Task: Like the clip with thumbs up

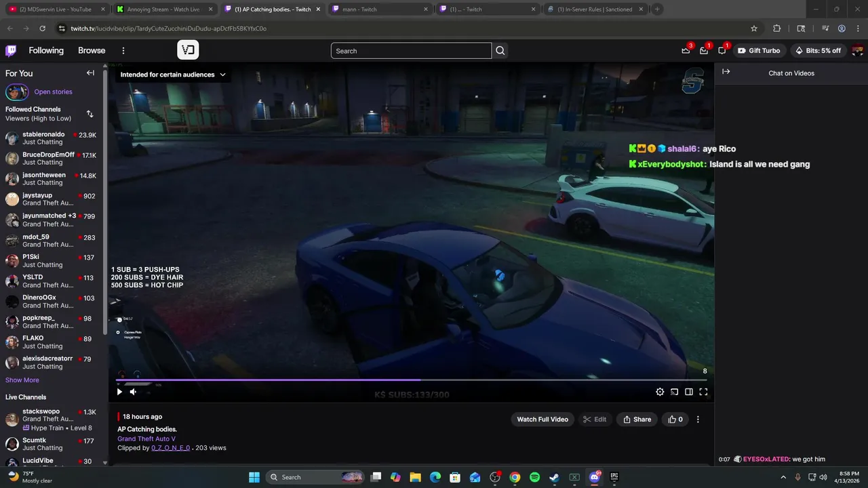Action: [675, 420]
